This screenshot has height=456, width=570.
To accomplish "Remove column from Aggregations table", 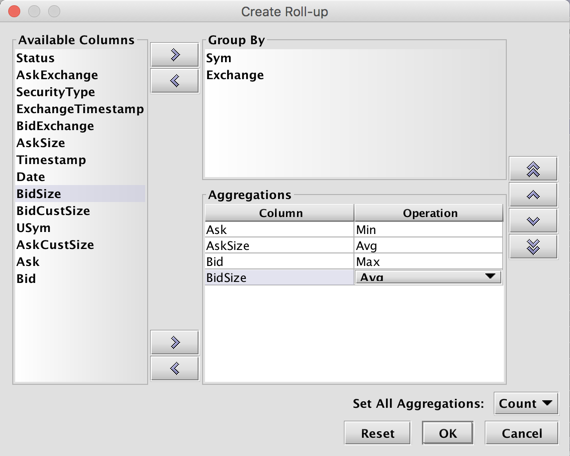I will [x=175, y=368].
